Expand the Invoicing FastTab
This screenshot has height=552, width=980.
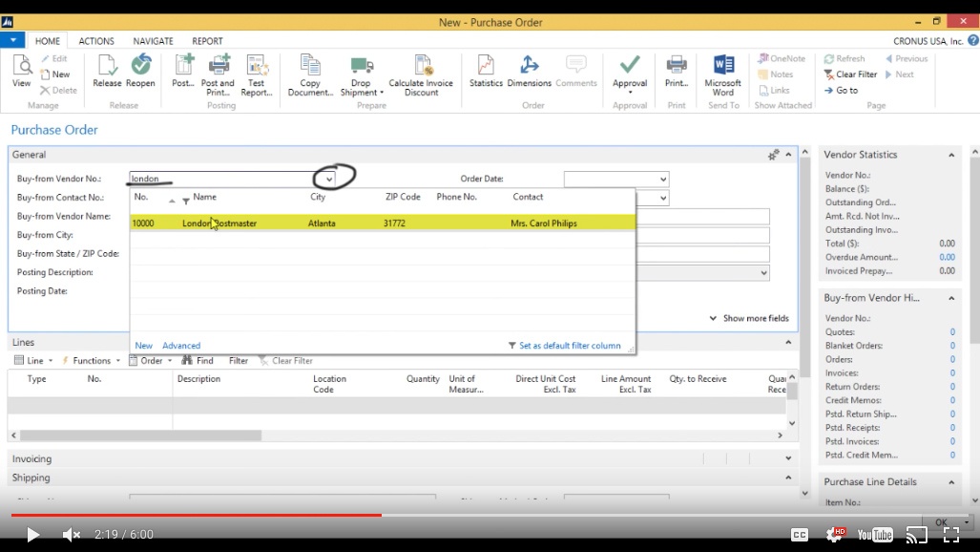click(788, 458)
